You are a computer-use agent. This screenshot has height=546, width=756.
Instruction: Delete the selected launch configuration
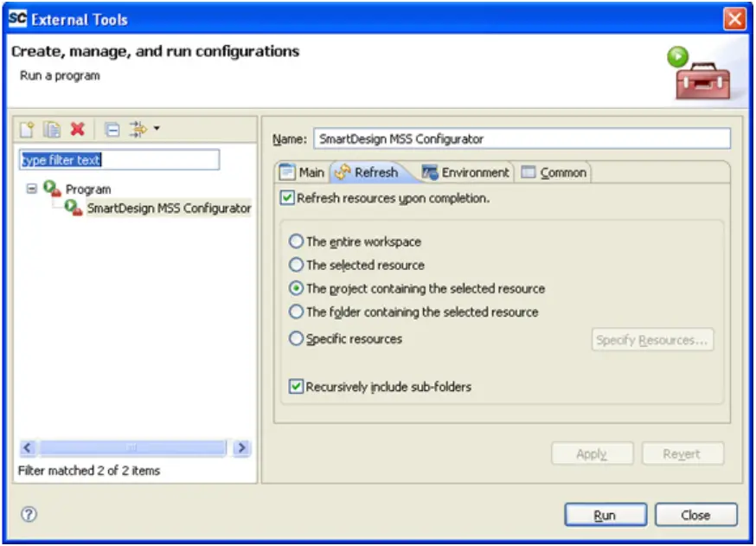(x=75, y=128)
